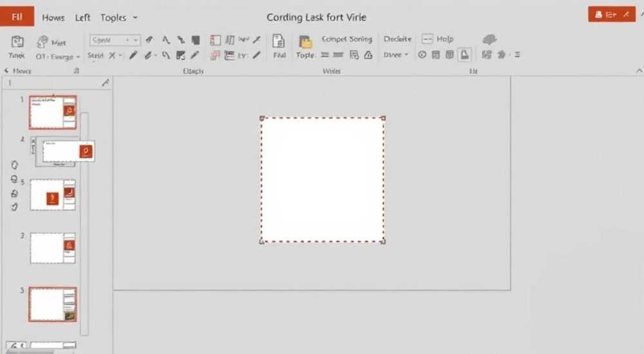Open the Left tab
The width and height of the screenshot is (644, 354).
tap(82, 17)
